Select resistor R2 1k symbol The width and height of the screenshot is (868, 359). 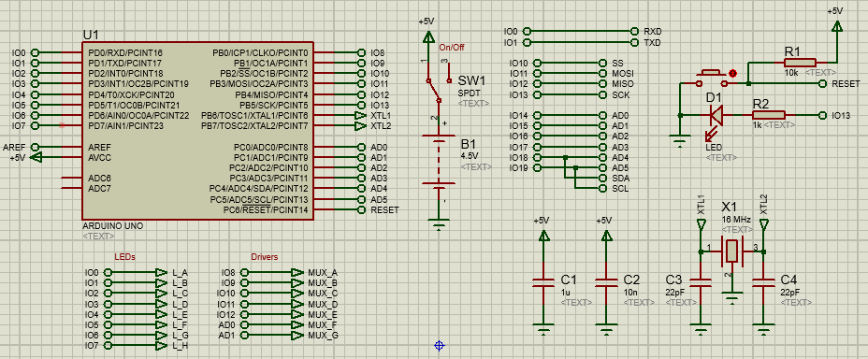[768, 115]
